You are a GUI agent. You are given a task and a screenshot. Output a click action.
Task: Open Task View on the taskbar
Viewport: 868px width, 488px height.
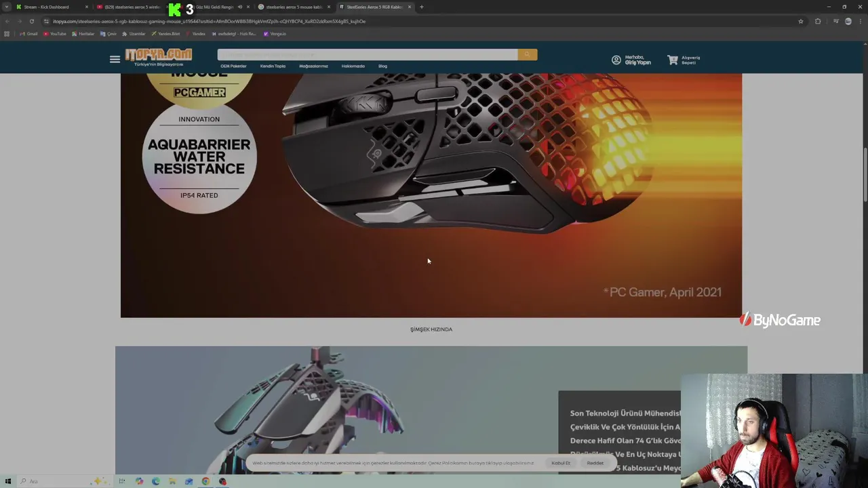tap(122, 481)
